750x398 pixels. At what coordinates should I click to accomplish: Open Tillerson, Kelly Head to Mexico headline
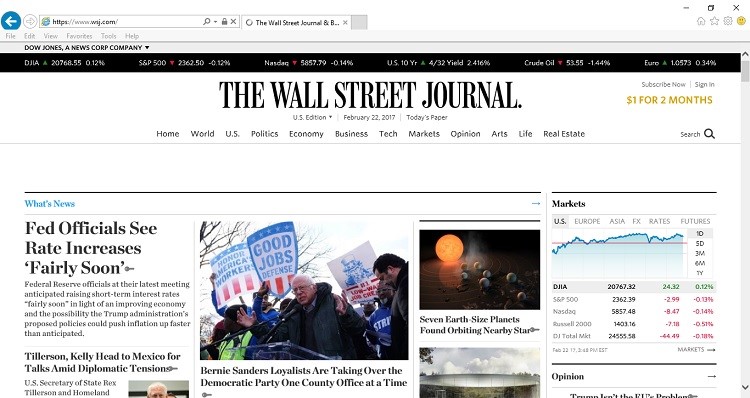coord(102,363)
